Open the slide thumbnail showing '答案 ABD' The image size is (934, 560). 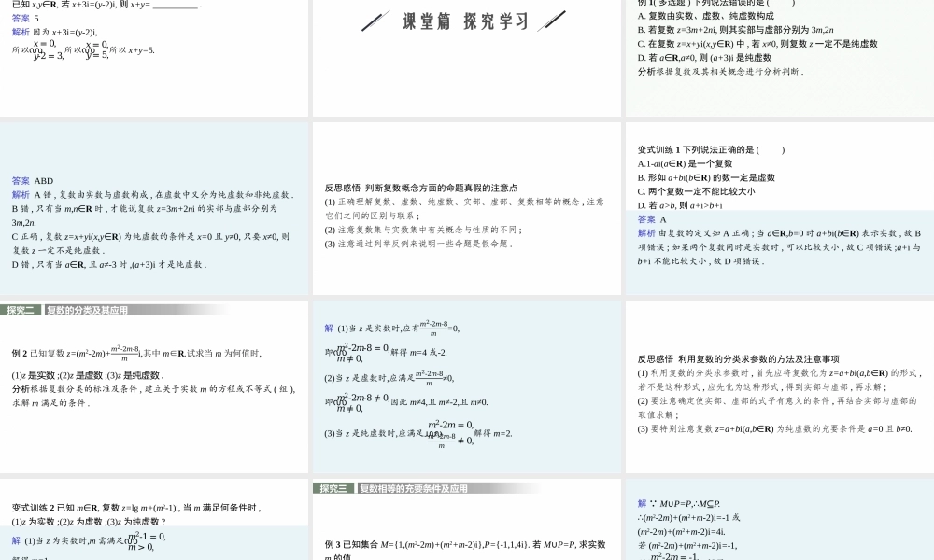(154, 208)
